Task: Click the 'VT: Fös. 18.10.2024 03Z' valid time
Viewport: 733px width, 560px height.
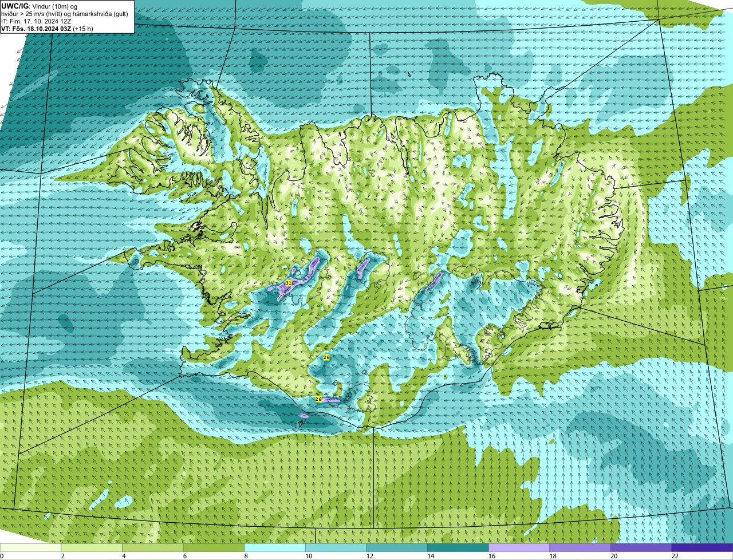Action: tap(36, 29)
